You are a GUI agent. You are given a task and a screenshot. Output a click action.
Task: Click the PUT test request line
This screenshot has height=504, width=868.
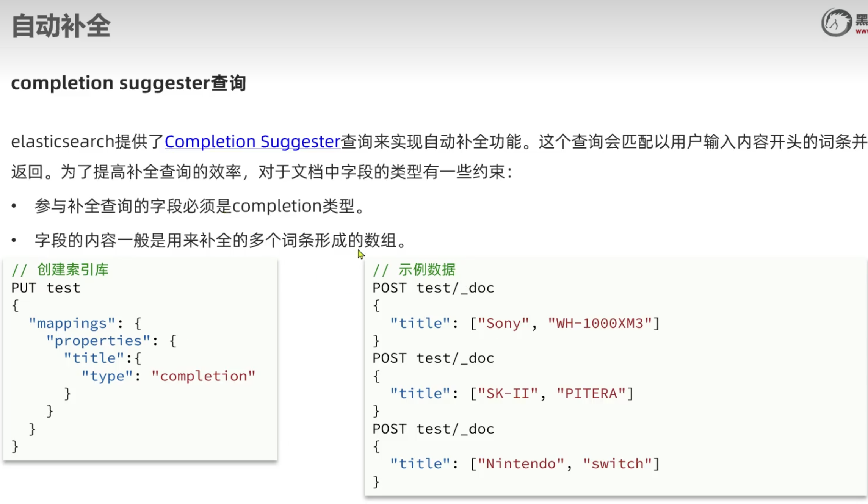pyautogui.click(x=45, y=288)
